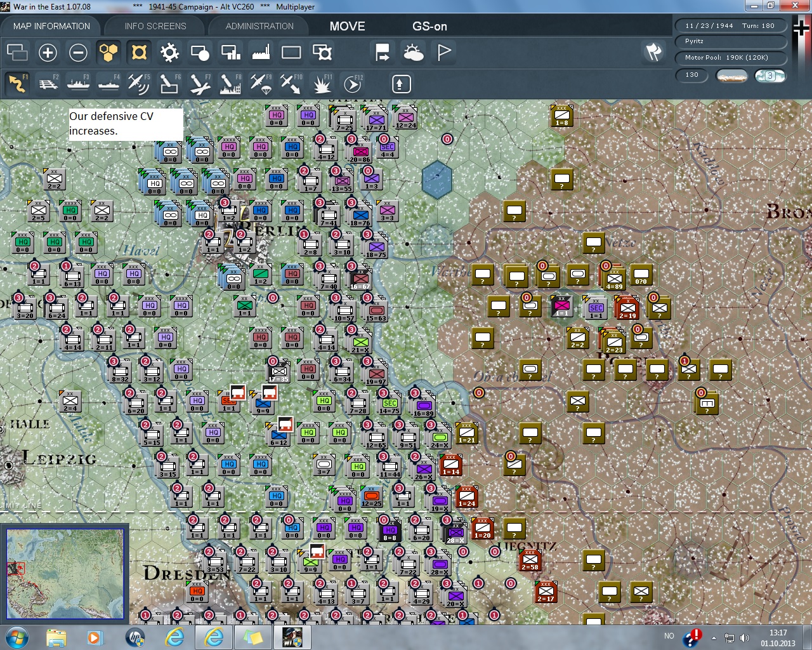Click the snowy ground condition indicator

pos(731,76)
